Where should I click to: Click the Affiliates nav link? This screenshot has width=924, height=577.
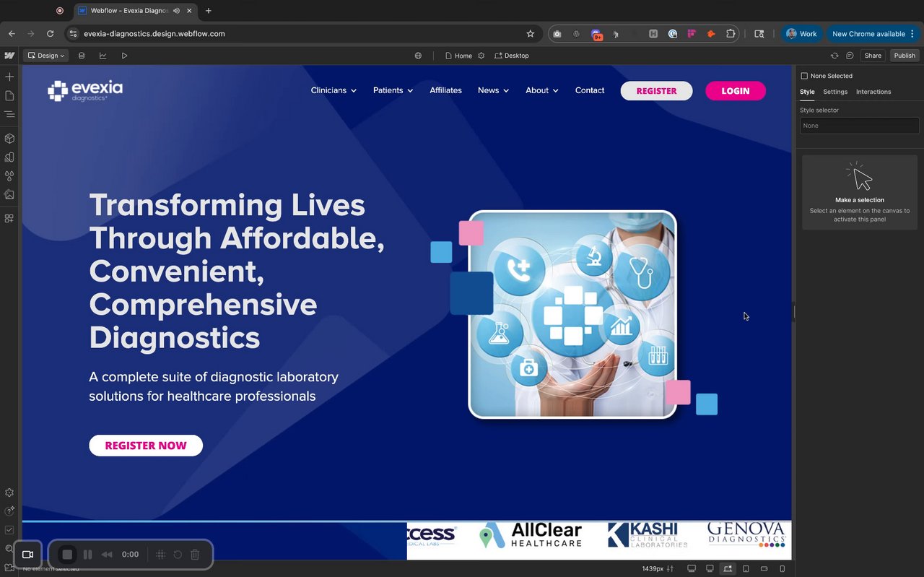pos(445,90)
